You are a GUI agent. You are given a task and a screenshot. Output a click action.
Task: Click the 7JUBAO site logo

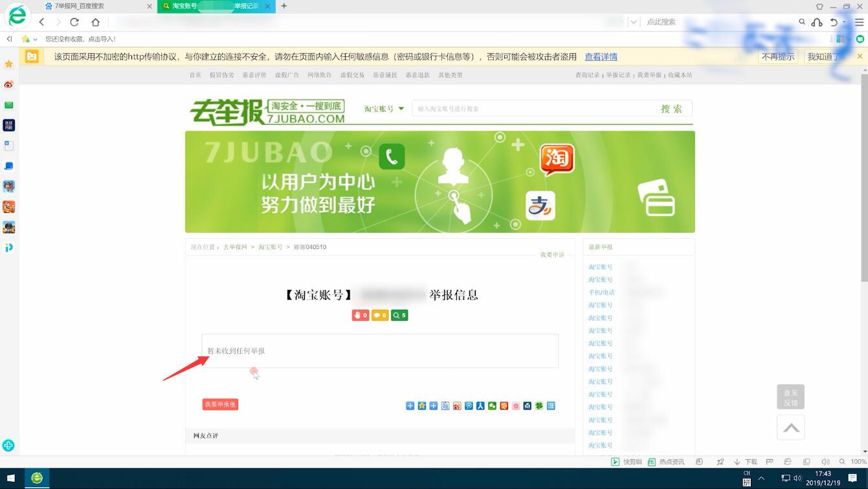267,111
